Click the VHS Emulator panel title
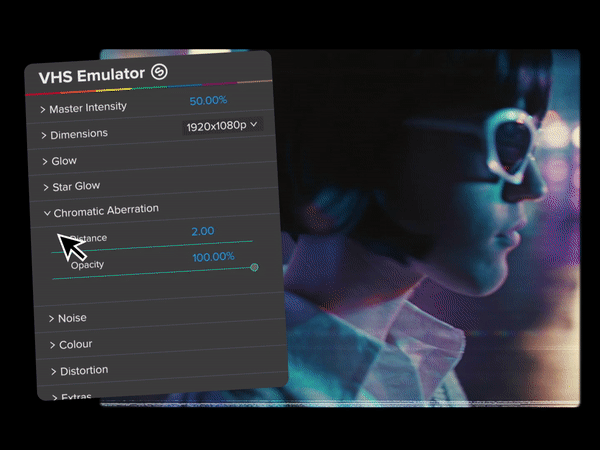600x450 pixels. (x=92, y=75)
